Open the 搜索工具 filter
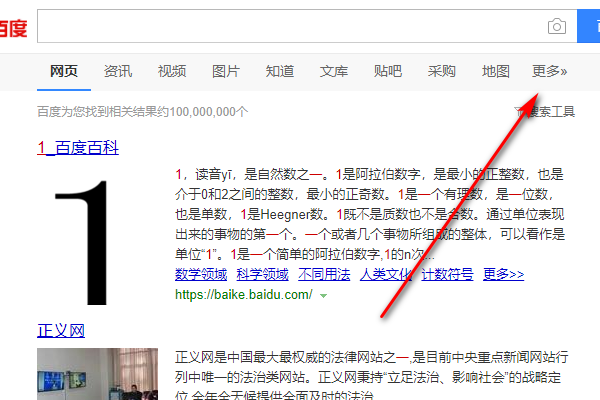 pos(545,112)
